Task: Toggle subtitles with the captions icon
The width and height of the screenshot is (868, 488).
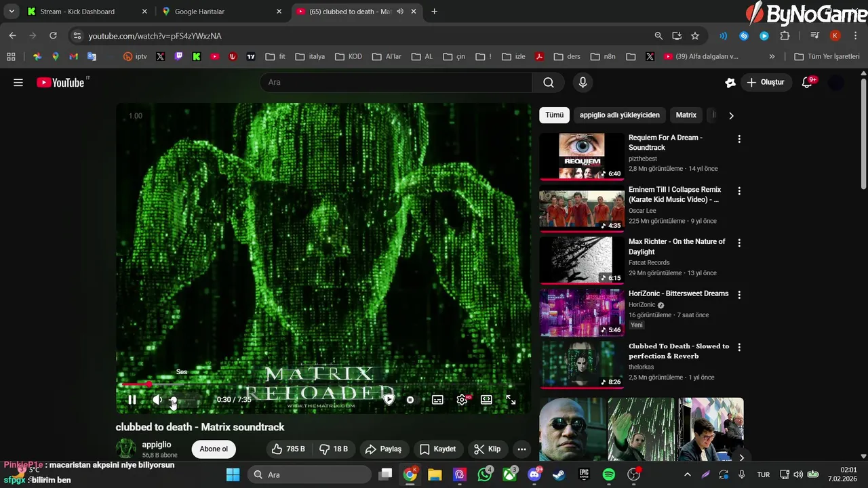Action: pyautogui.click(x=437, y=400)
